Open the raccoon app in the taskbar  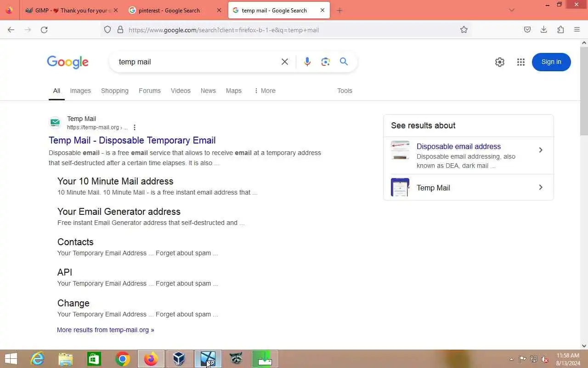(x=236, y=359)
